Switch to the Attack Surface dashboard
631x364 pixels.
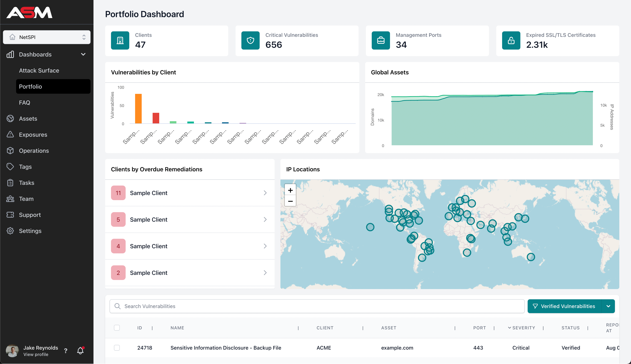click(39, 70)
